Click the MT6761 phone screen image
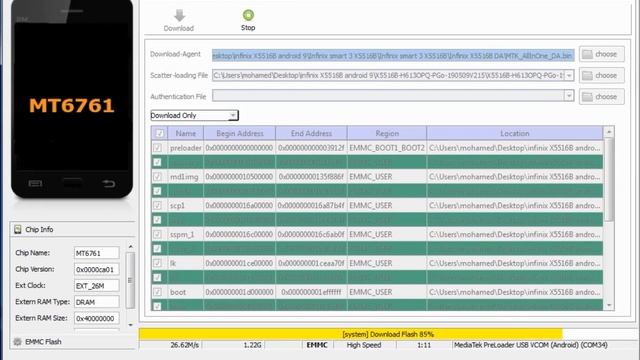The width and height of the screenshot is (640, 360). [72, 96]
